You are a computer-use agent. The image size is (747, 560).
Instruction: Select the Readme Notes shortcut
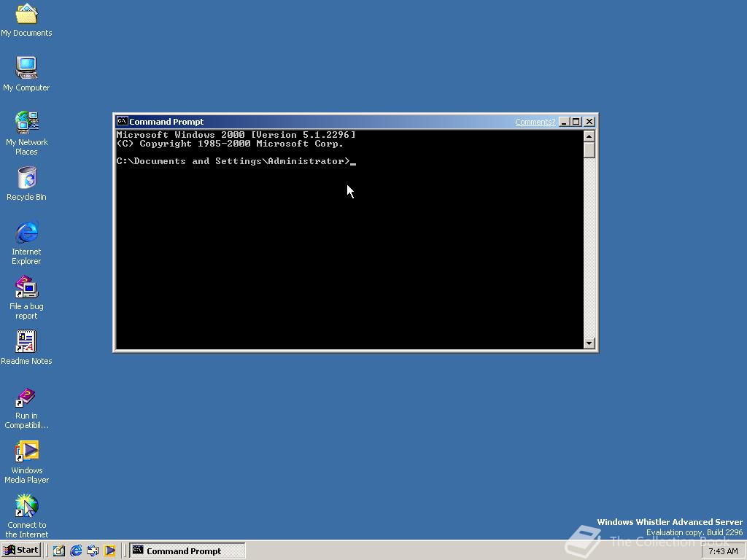click(x=26, y=348)
